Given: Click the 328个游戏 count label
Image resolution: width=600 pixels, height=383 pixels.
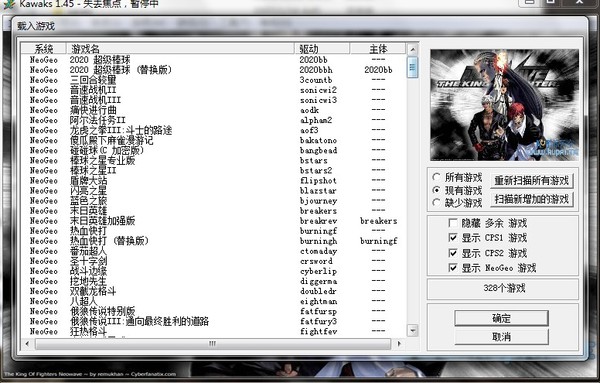Looking at the screenshot, I should pos(504,288).
